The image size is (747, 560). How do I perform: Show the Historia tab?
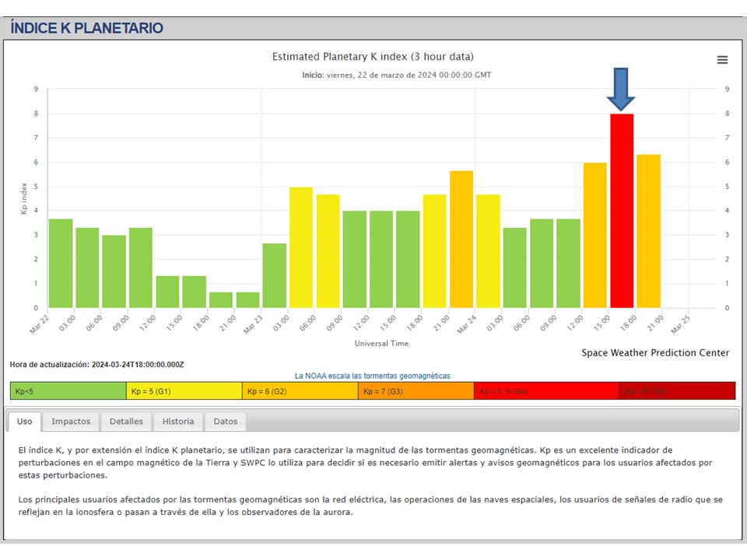click(178, 422)
